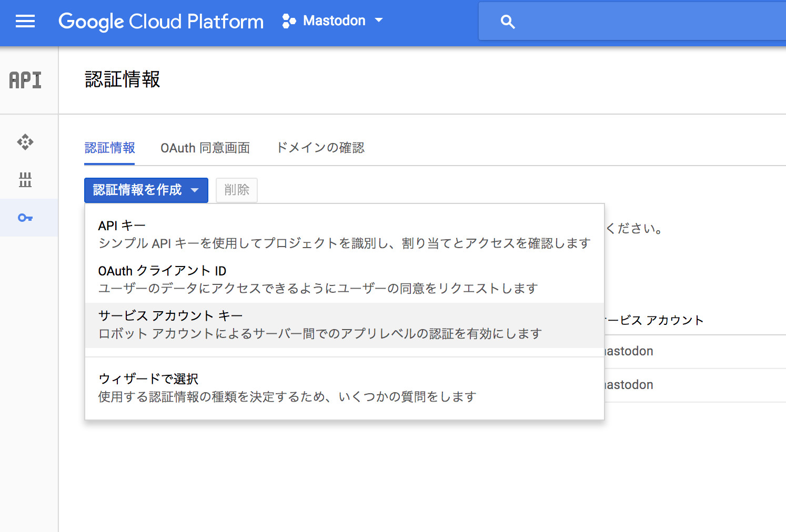Click the API logo in the sidebar

tap(25, 80)
